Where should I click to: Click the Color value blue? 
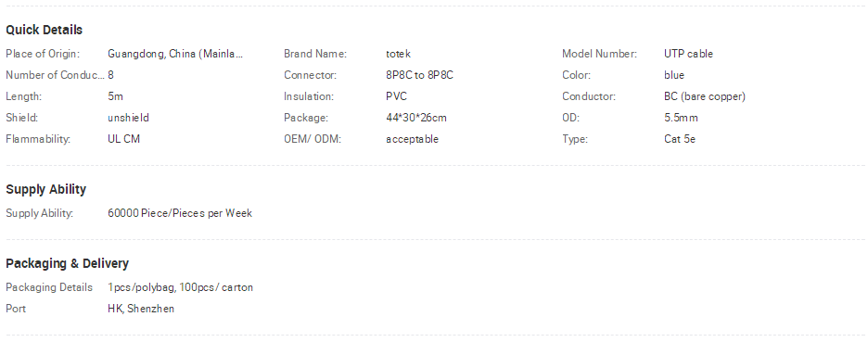pyautogui.click(x=673, y=75)
